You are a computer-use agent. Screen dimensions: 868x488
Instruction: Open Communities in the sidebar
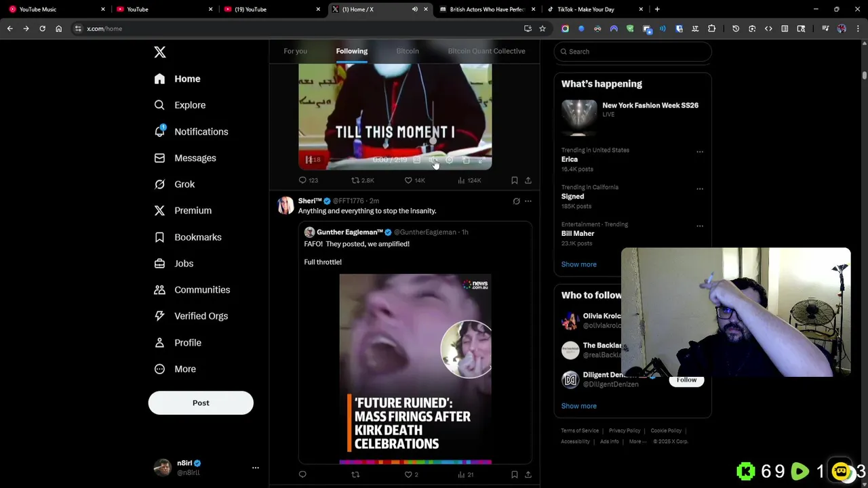pos(192,289)
